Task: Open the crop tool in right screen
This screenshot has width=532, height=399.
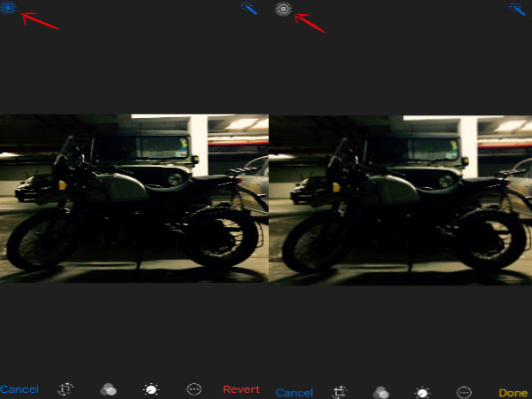Action: tap(340, 391)
